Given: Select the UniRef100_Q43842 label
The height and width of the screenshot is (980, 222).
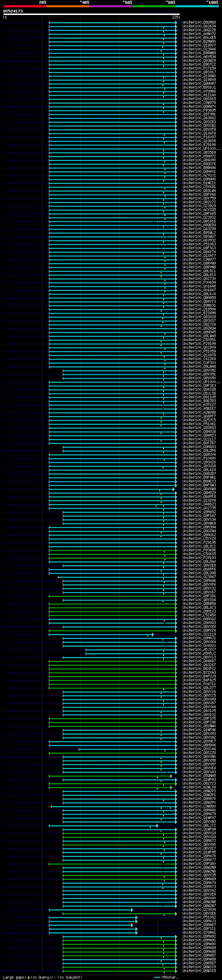Looking at the screenshot, I should tap(199, 118).
